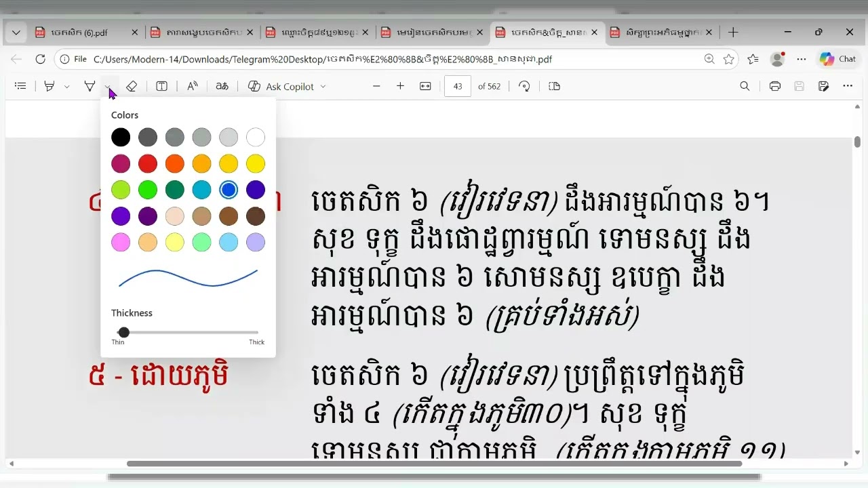Close the ចេតសិក (6).pdf tab
Image resolution: width=868 pixels, height=488 pixels.
(x=134, y=32)
